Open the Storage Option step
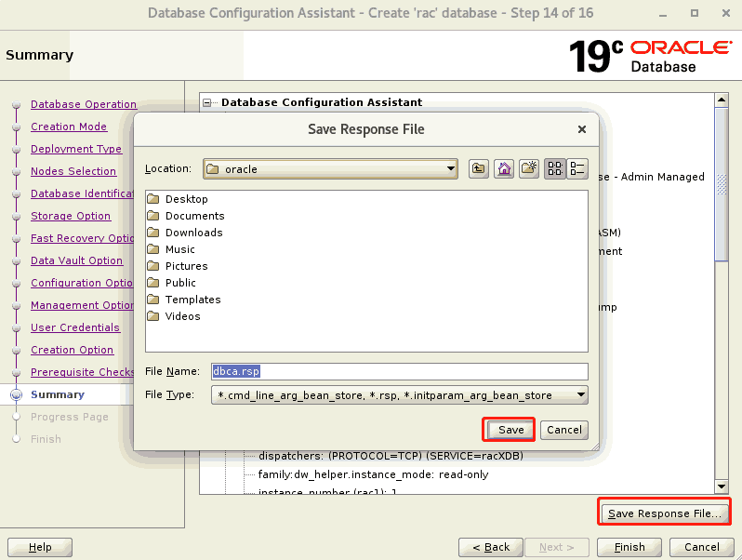The image size is (742, 560). 71,216
